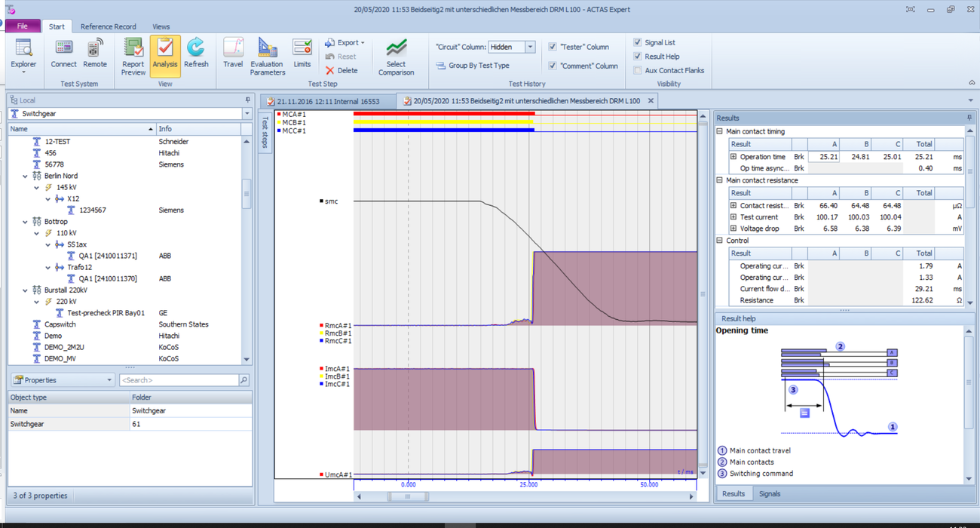Screen dimensions: 980x528
Task: Toggle the "Comment" Column checkbox
Action: (x=553, y=66)
